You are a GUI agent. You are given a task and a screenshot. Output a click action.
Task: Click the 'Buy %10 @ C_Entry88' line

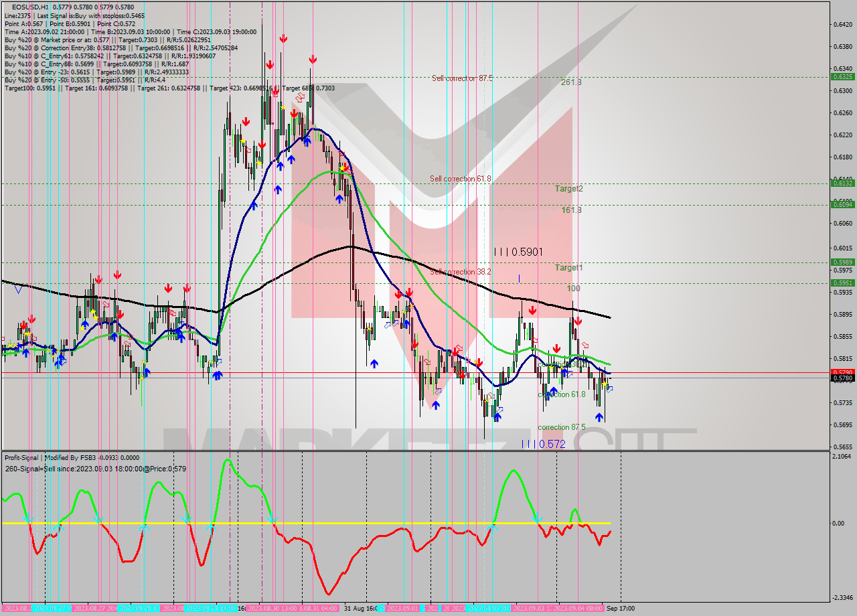pyautogui.click(x=96, y=64)
